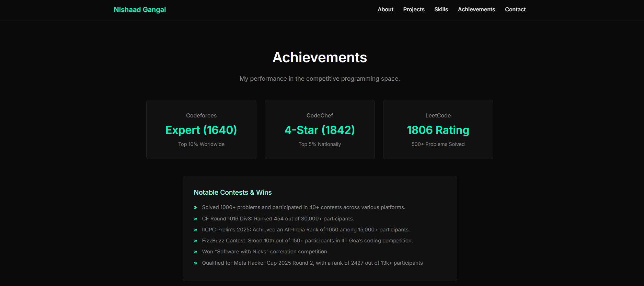644x286 pixels.
Task: Click the LeetCode card label
Action: pyautogui.click(x=438, y=116)
